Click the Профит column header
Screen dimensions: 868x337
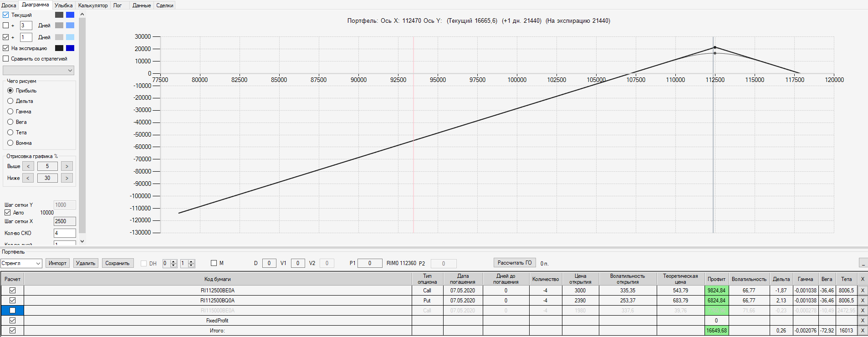tap(716, 279)
